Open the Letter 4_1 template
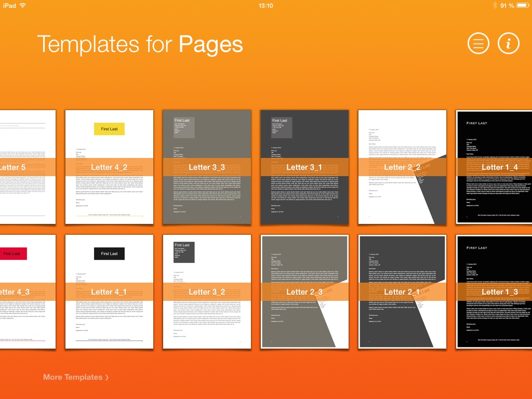 pos(109,291)
